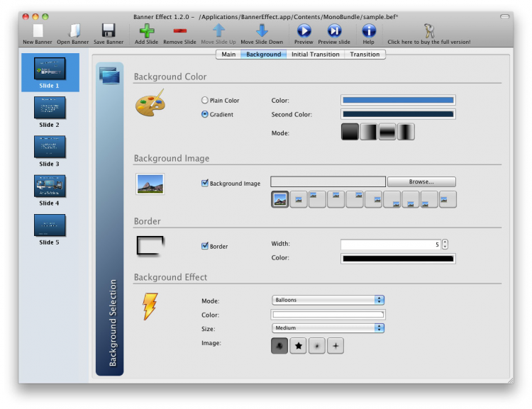Select the star effect image

[298, 346]
